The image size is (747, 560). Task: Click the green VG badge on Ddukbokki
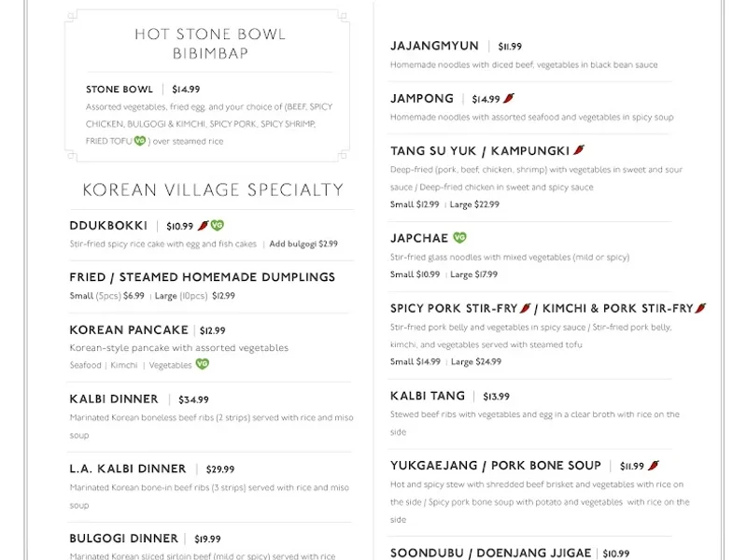(x=218, y=226)
